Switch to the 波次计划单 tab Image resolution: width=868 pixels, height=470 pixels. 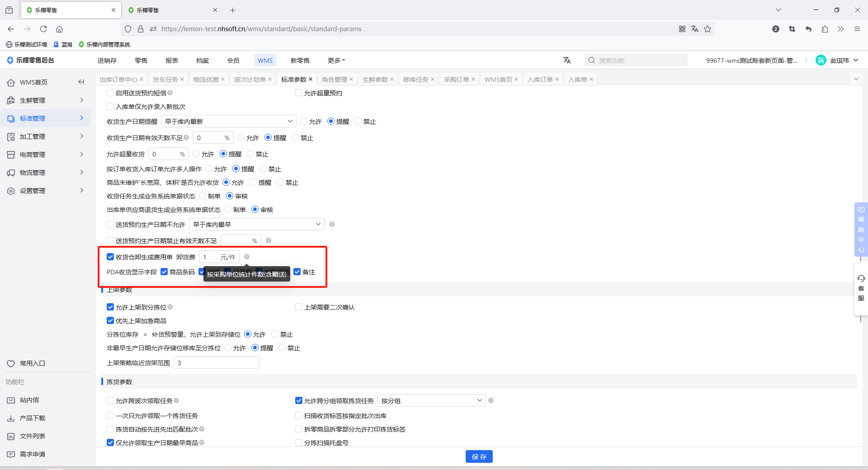[250, 79]
